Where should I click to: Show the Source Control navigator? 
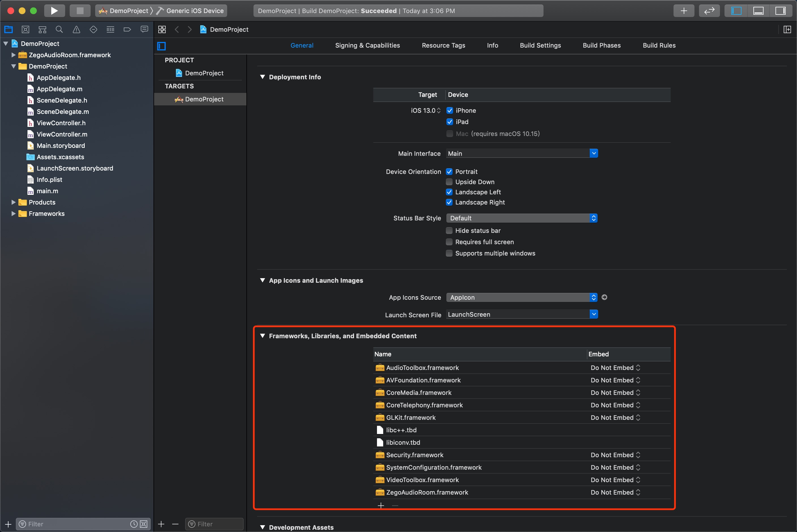point(25,29)
